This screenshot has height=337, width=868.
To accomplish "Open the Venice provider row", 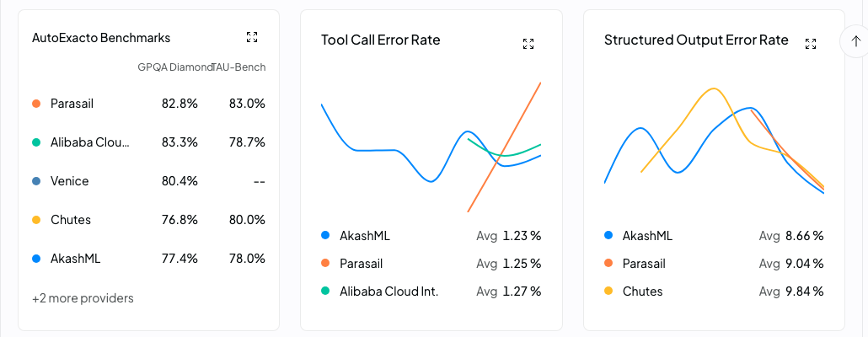I will coord(149,181).
